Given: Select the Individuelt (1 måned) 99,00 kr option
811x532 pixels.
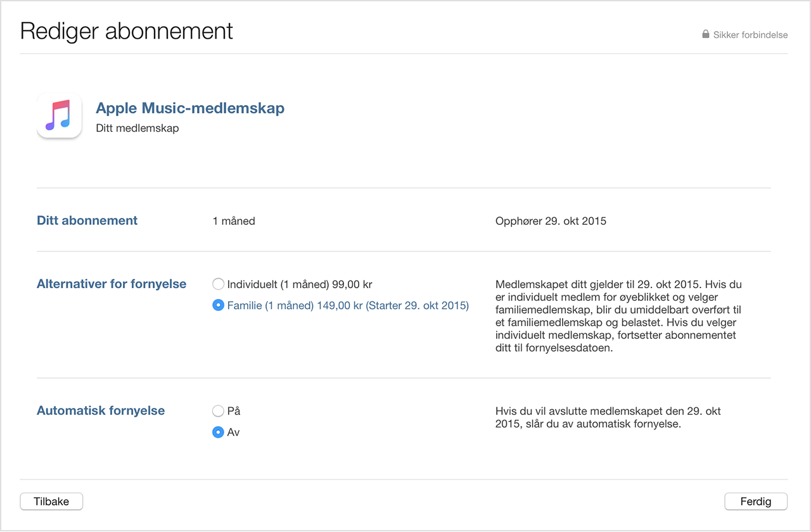Looking at the screenshot, I should [x=218, y=284].
